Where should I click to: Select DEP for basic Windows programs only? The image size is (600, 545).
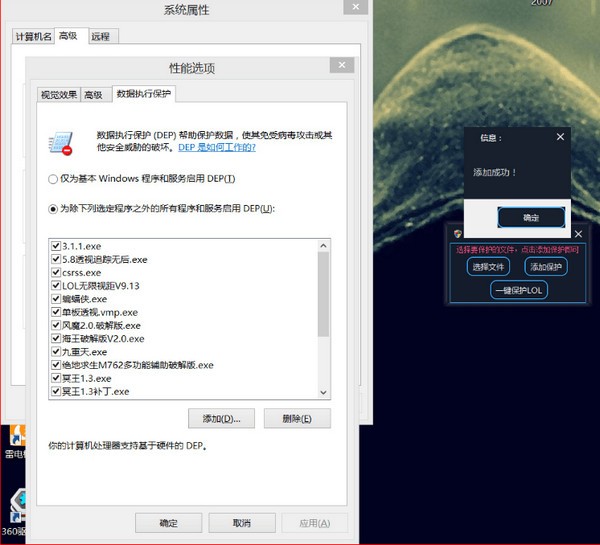pos(53,178)
